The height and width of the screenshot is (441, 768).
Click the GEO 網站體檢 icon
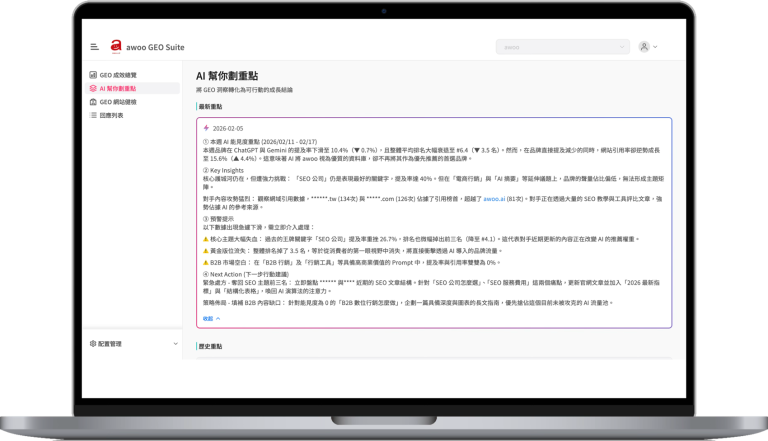pos(93,102)
